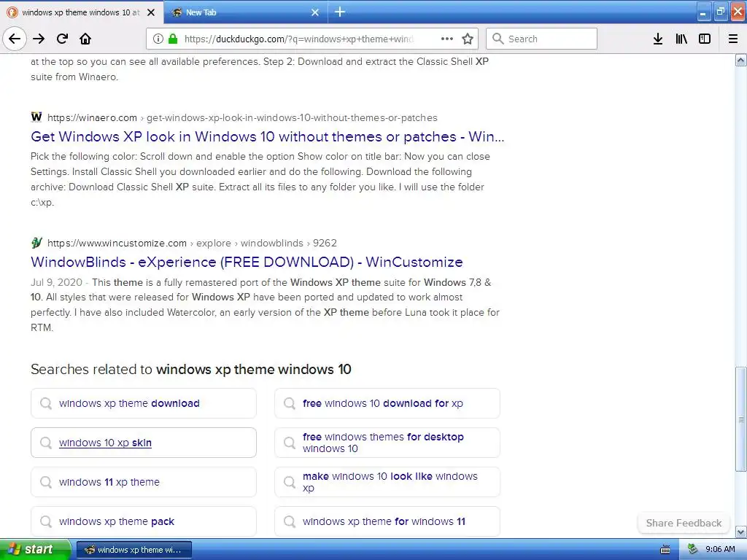Click the WinCustomize green favicon
The image size is (747, 560).
(x=36, y=242)
